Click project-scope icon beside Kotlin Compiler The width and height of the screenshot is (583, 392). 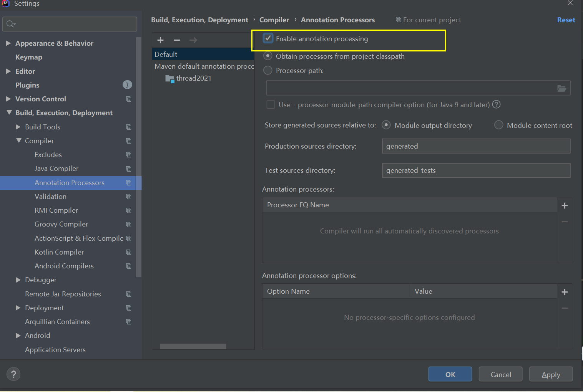[128, 252]
